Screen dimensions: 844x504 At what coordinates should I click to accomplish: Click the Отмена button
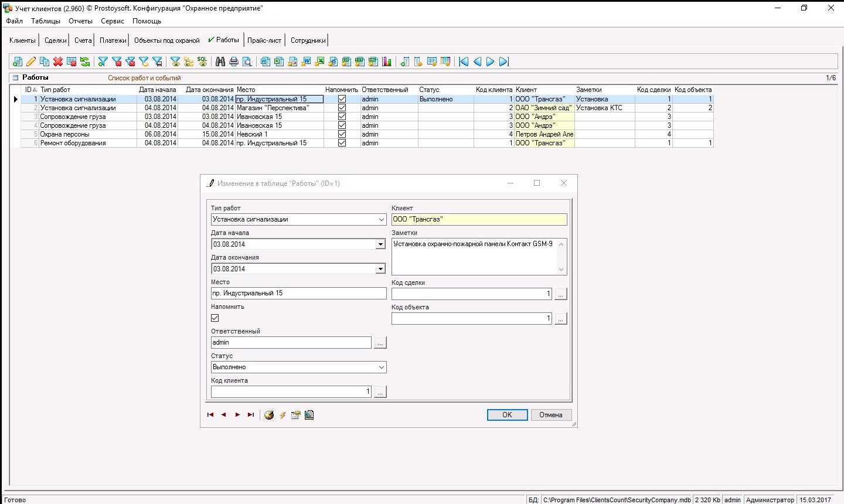(550, 415)
